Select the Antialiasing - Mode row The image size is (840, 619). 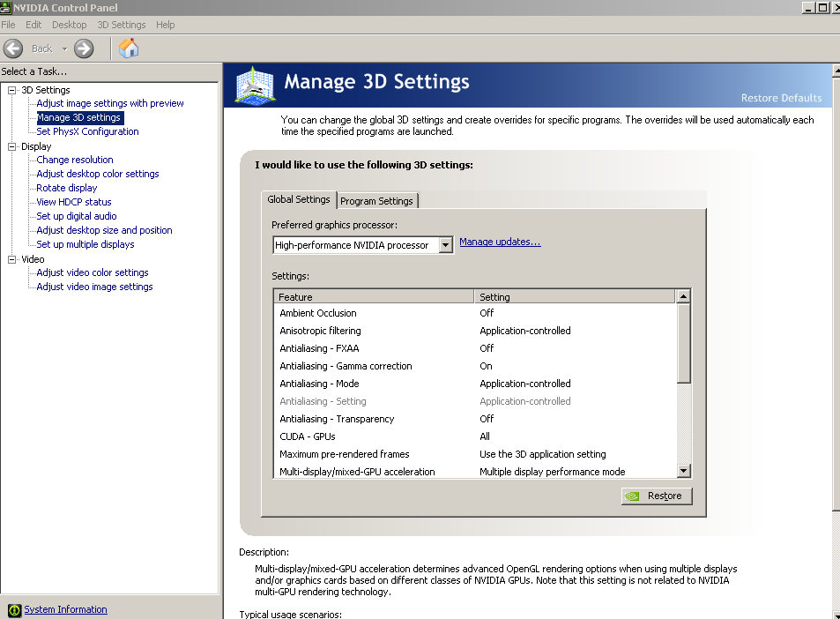[x=474, y=384]
